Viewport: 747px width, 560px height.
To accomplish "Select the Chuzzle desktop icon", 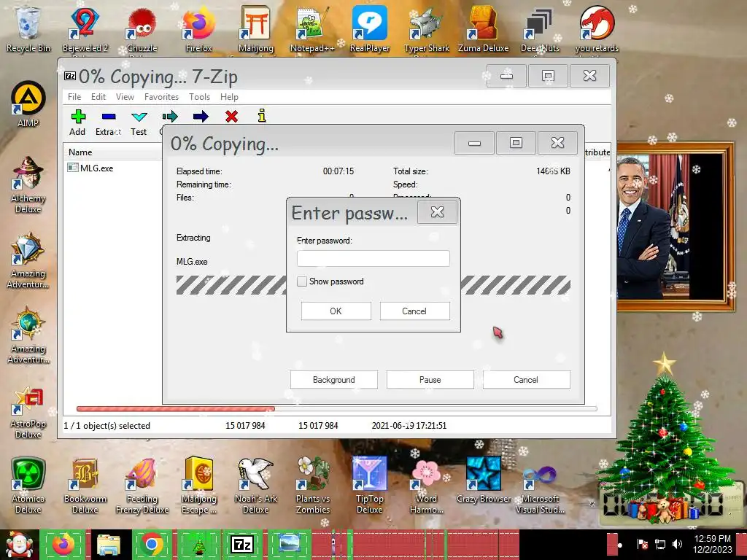I will click(142, 28).
